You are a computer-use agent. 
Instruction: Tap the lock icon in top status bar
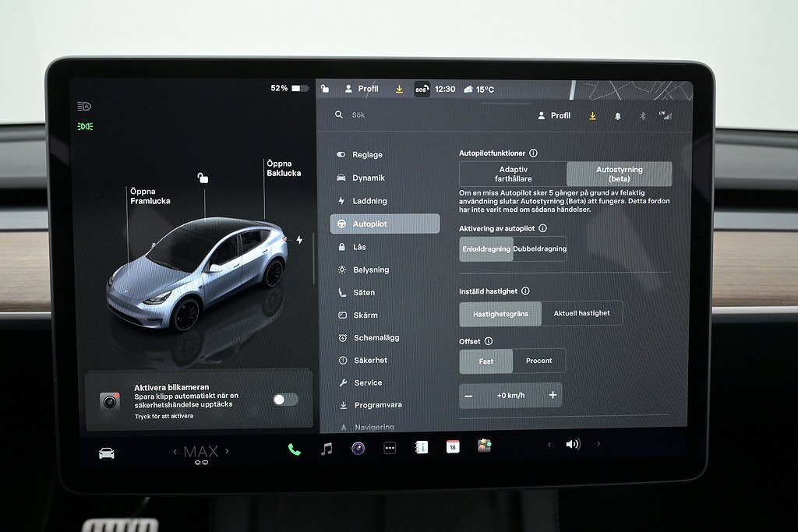coord(325,89)
